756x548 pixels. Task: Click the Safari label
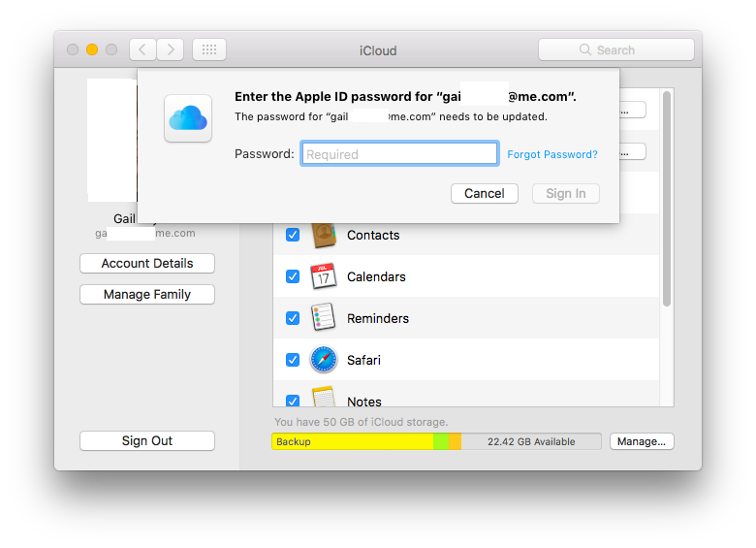(363, 360)
